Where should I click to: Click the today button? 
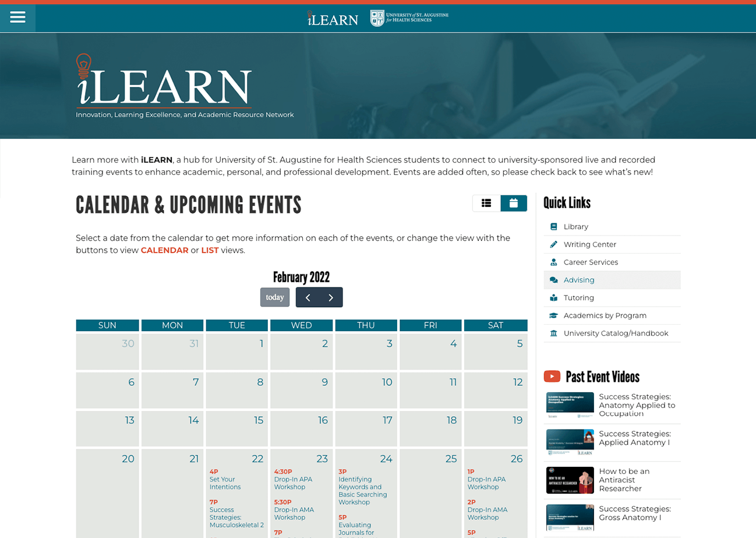pyautogui.click(x=275, y=297)
